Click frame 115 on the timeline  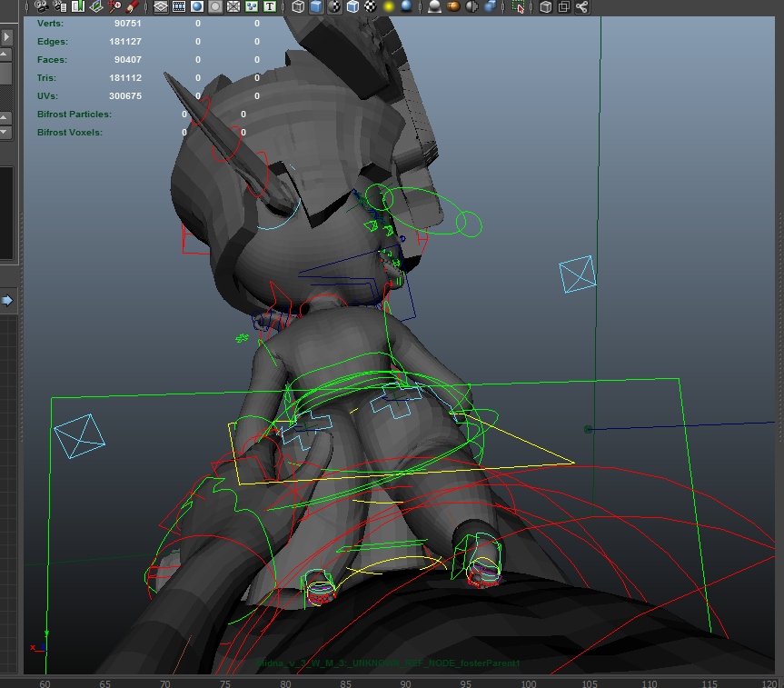[x=710, y=683]
